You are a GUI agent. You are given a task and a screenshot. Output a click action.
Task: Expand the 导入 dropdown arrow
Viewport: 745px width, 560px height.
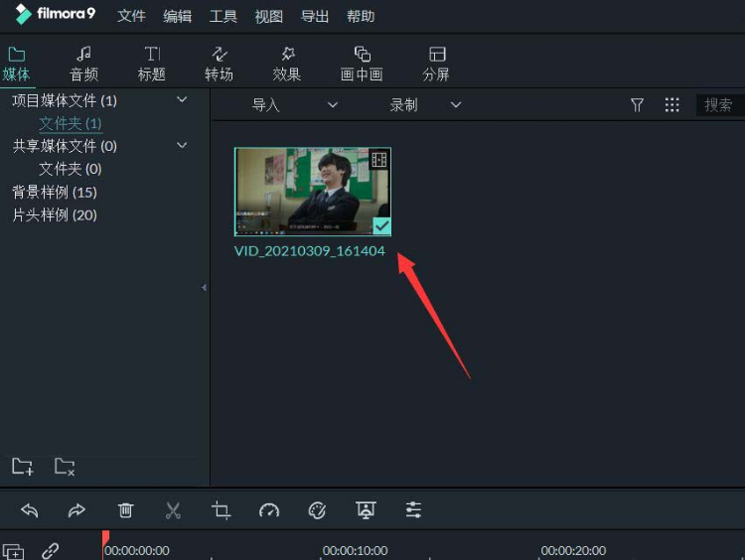(333, 104)
